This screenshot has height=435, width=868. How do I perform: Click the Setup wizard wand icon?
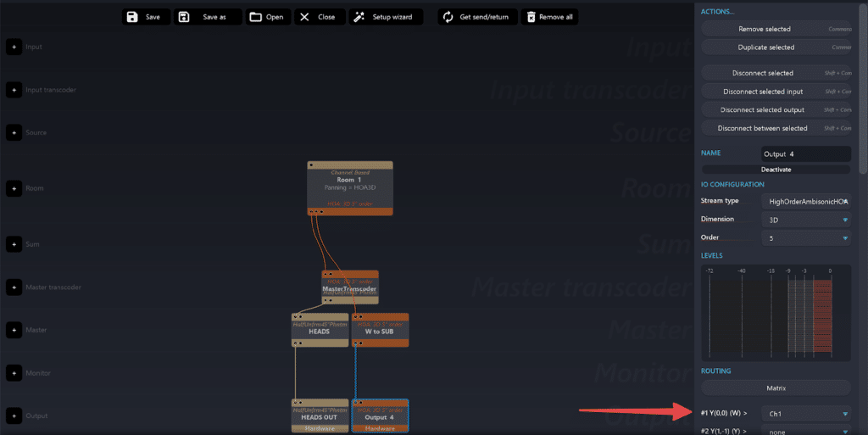359,17
